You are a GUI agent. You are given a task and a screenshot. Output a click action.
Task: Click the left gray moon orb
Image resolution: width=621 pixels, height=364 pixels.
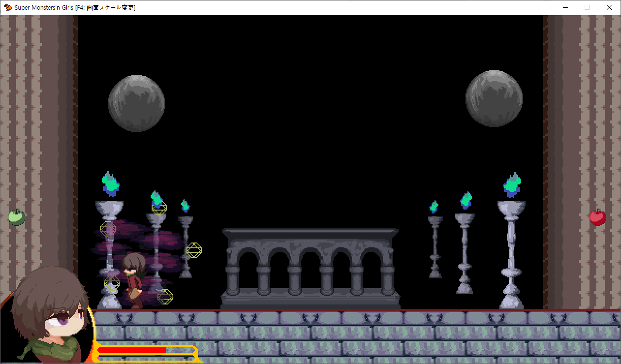(137, 103)
